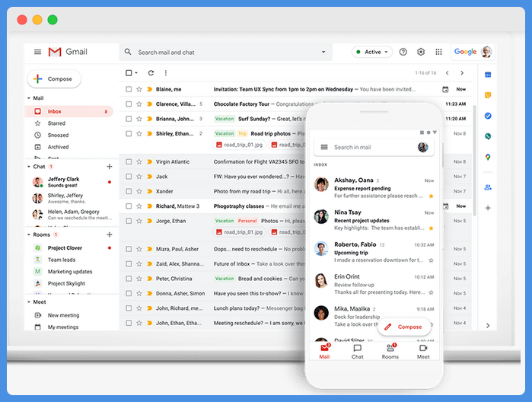The height and width of the screenshot is (402, 532).
Task: Select the Donna, Asher, Simon checkbox
Action: [x=129, y=293]
